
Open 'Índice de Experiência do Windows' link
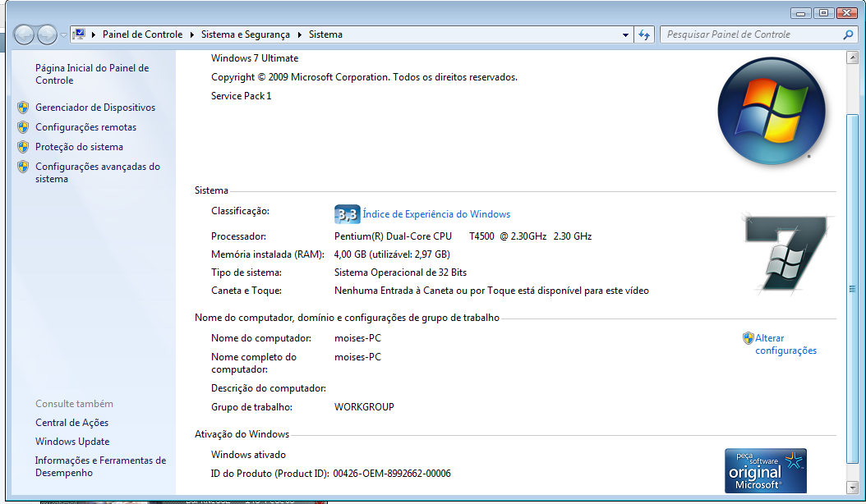point(436,214)
